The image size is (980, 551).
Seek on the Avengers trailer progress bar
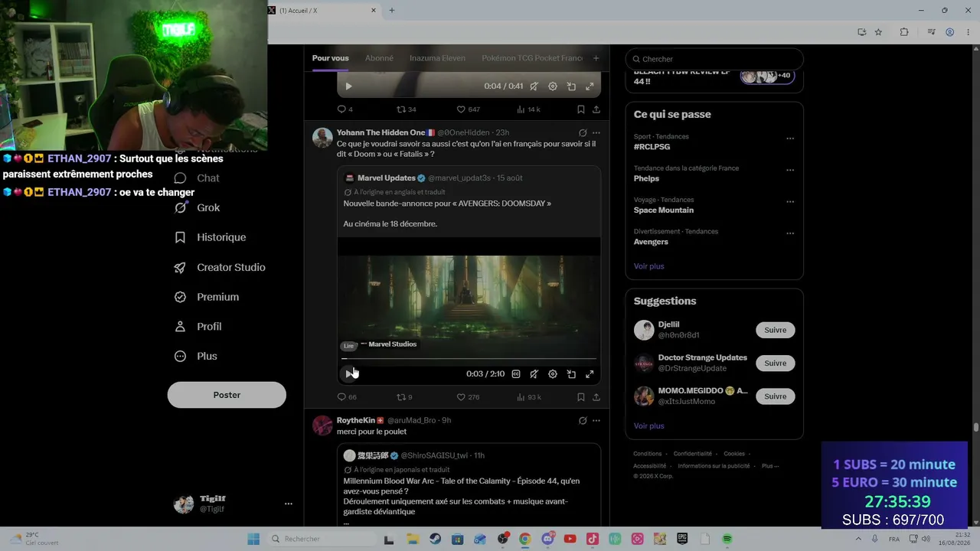point(469,358)
